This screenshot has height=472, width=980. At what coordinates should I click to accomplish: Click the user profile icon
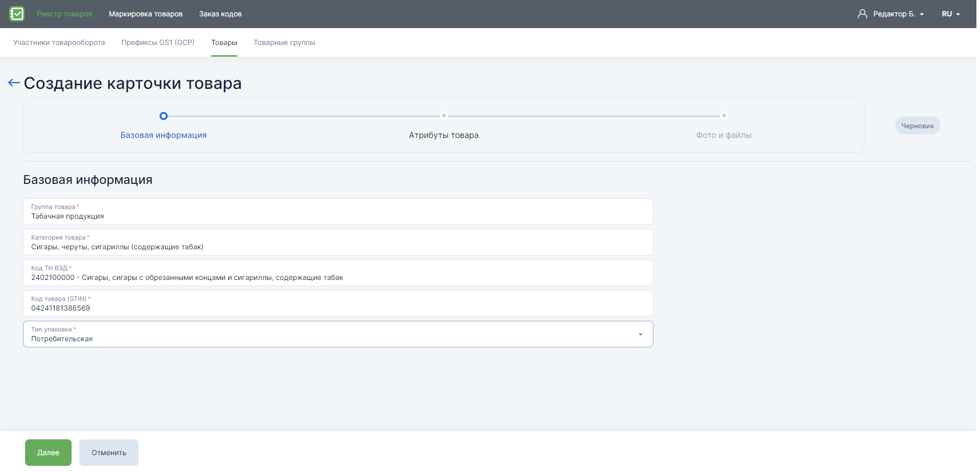[862, 14]
